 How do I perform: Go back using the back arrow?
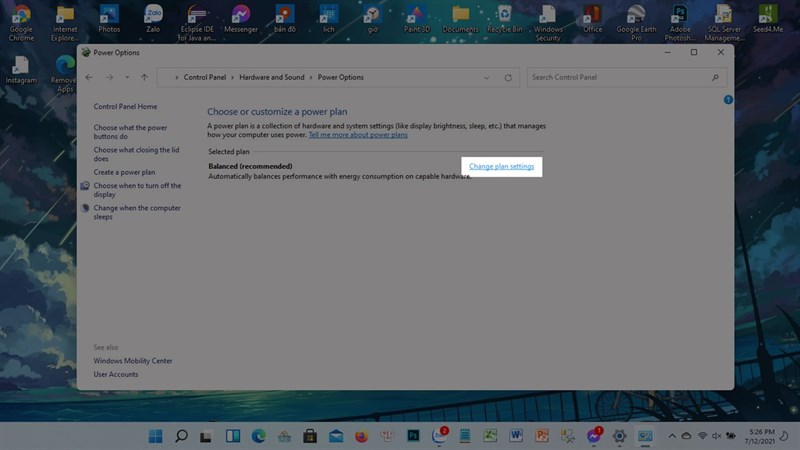(x=89, y=78)
